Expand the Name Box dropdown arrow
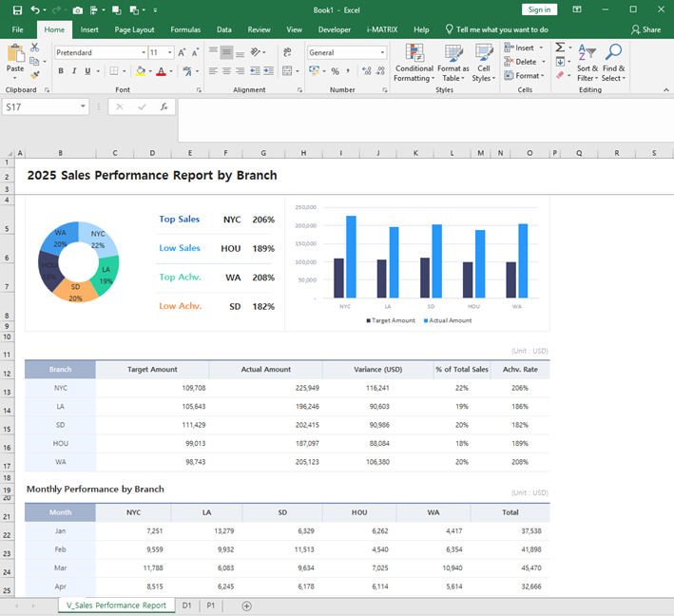The width and height of the screenshot is (674, 616). click(x=84, y=107)
